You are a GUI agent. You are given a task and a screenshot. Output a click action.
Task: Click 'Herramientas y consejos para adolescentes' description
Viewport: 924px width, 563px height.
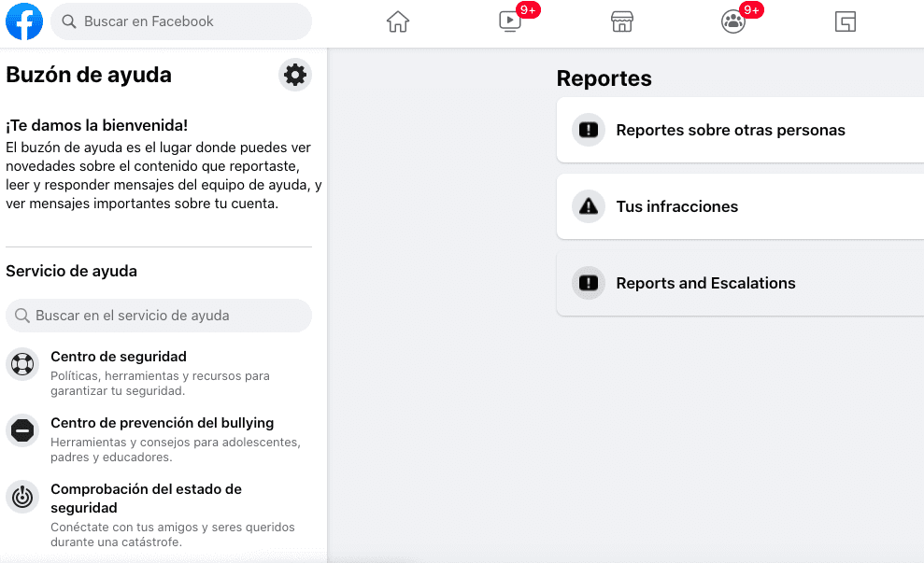176,449
